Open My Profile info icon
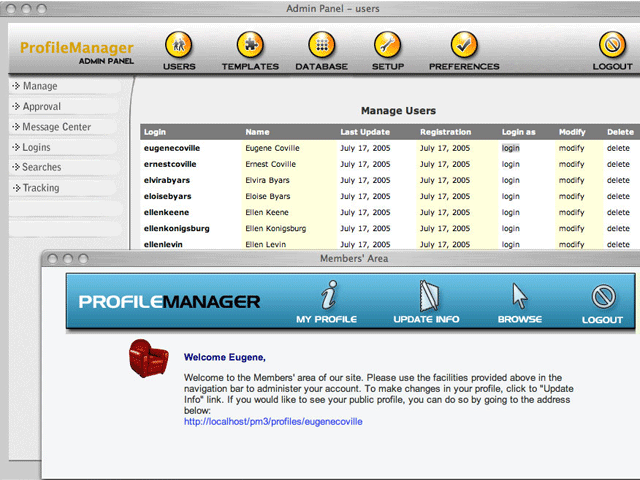Image resolution: width=640 pixels, height=480 pixels. [326, 298]
